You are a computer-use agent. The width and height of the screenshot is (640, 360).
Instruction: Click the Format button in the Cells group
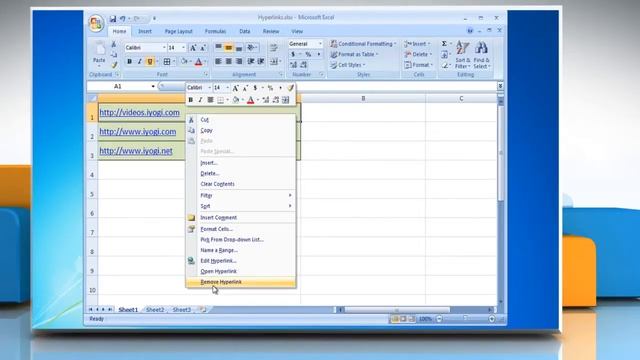tap(418, 65)
